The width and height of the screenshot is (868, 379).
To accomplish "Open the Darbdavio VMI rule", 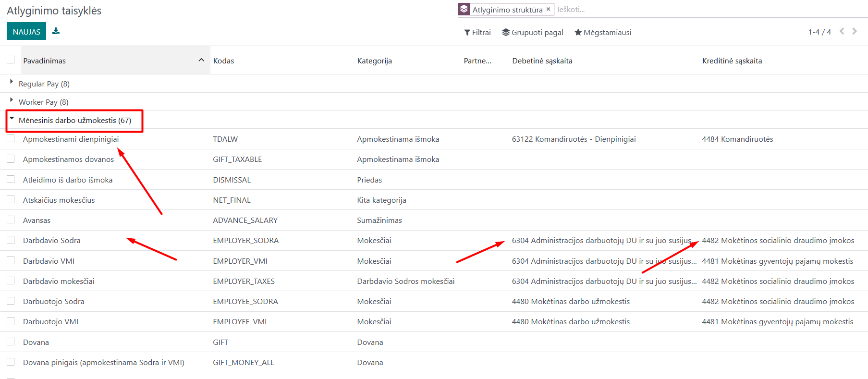I will point(49,261).
